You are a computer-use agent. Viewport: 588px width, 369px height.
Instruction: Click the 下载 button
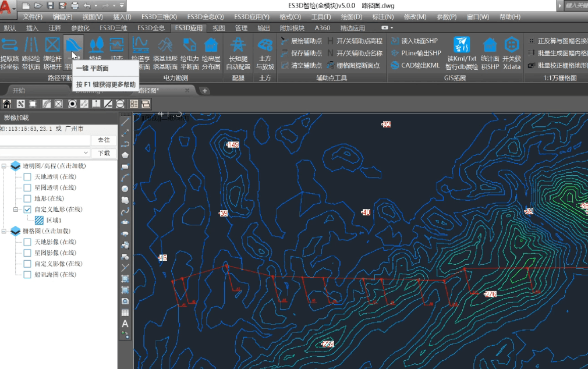[104, 153]
